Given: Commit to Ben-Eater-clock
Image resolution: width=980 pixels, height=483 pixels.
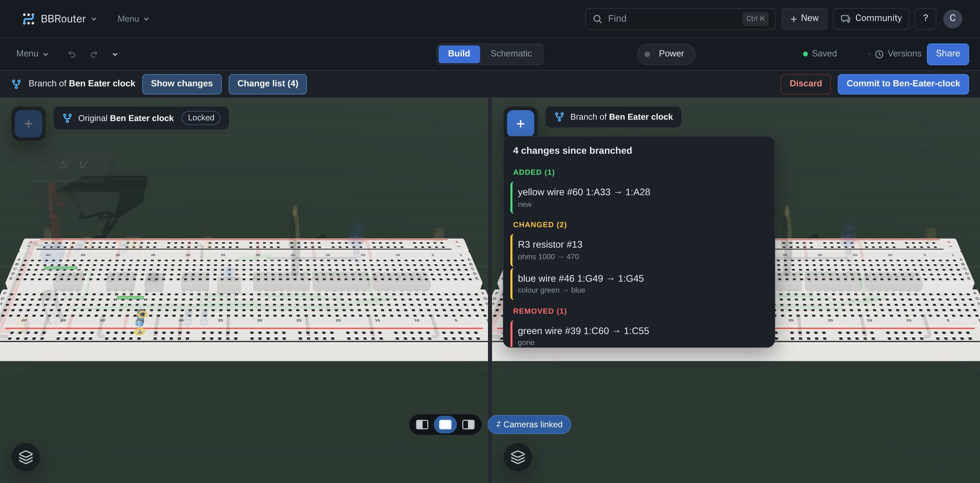Looking at the screenshot, I should coord(903,84).
